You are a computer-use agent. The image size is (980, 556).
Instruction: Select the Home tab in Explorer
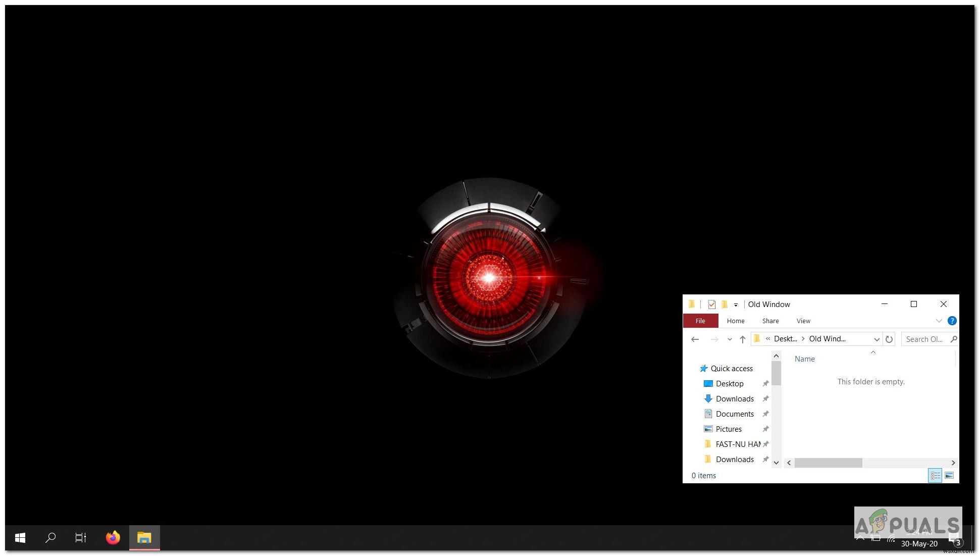(x=736, y=320)
